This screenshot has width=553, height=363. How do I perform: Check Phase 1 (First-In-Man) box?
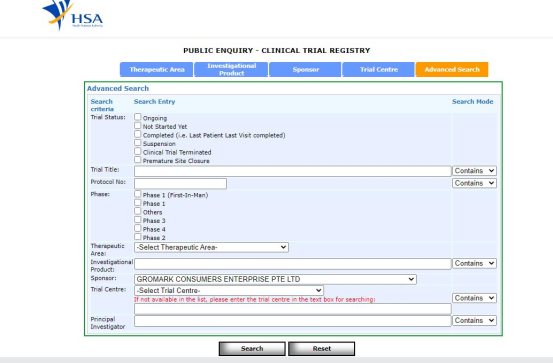(138, 194)
